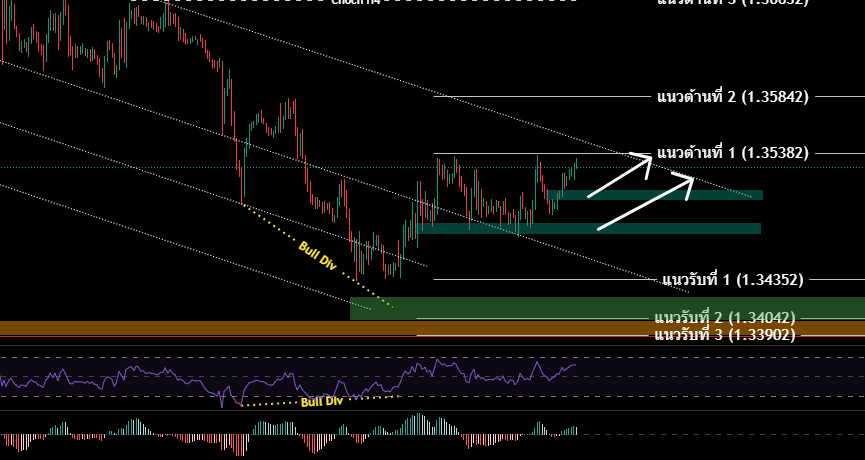Screen dimensions: 865x460
Task: Click the แนวรับที่ 3 (1.33902) support label
Action: point(725,334)
